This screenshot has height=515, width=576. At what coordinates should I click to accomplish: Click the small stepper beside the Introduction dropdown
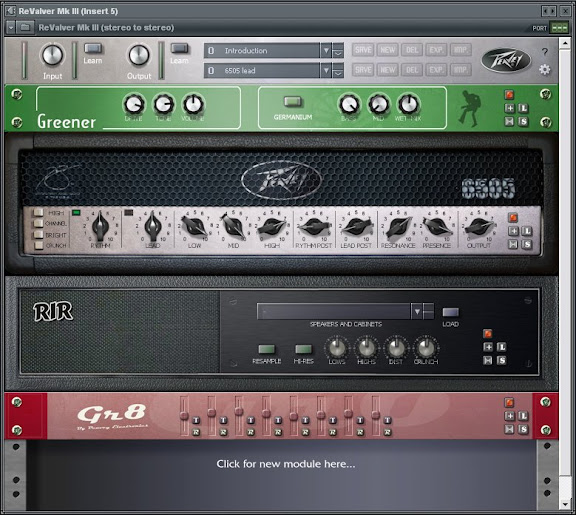338,50
